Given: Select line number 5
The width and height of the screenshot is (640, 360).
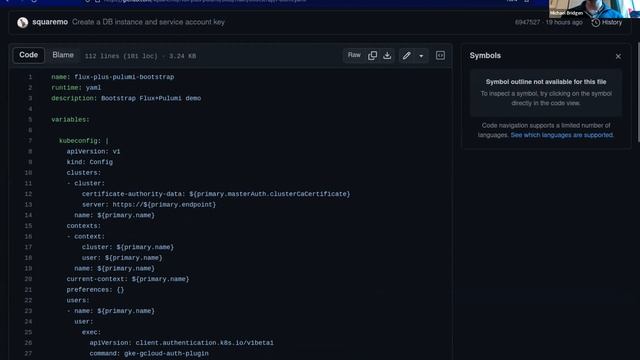Looking at the screenshot, I should 30,120.
